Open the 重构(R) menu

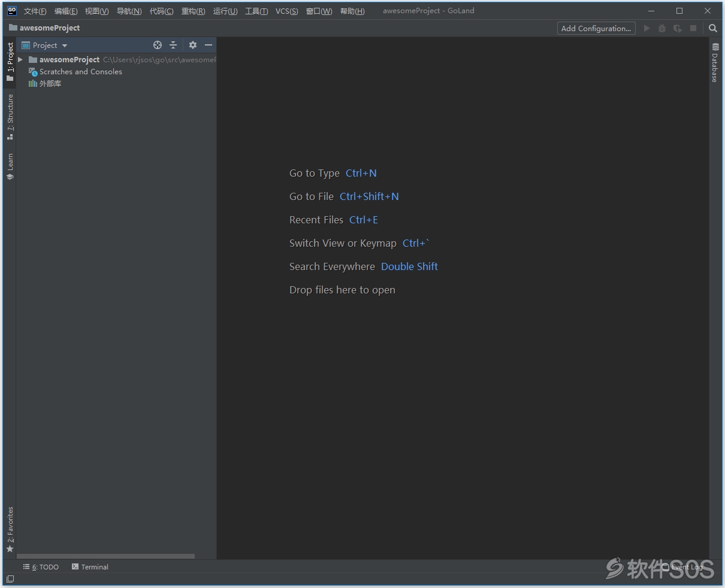193,11
